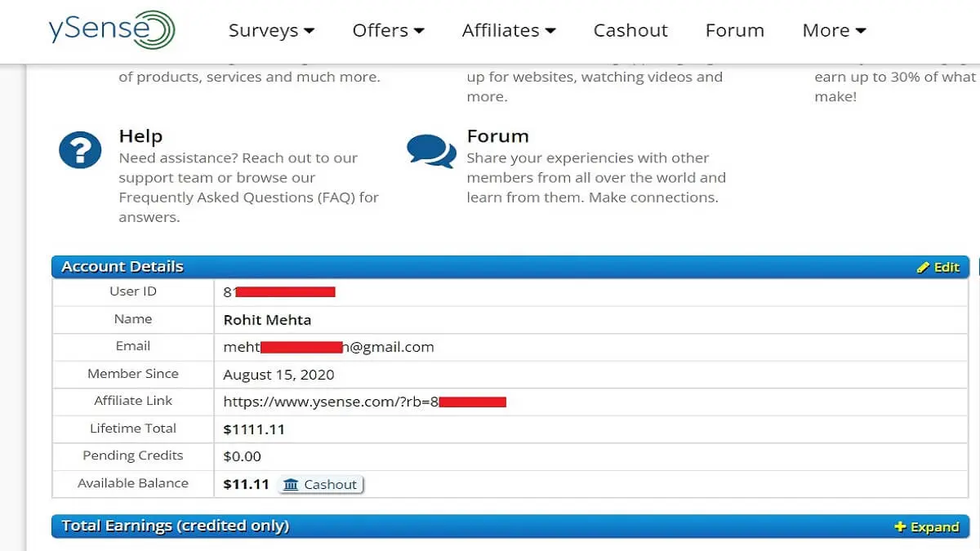The height and width of the screenshot is (551, 980).
Task: Open the Surveys dropdown menu
Action: [x=271, y=31]
